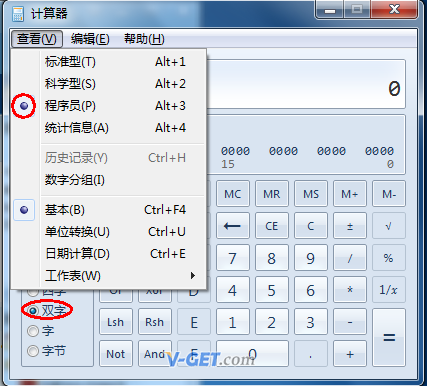
Task: Select the 基本(B) view option
Action: pyautogui.click(x=108, y=210)
